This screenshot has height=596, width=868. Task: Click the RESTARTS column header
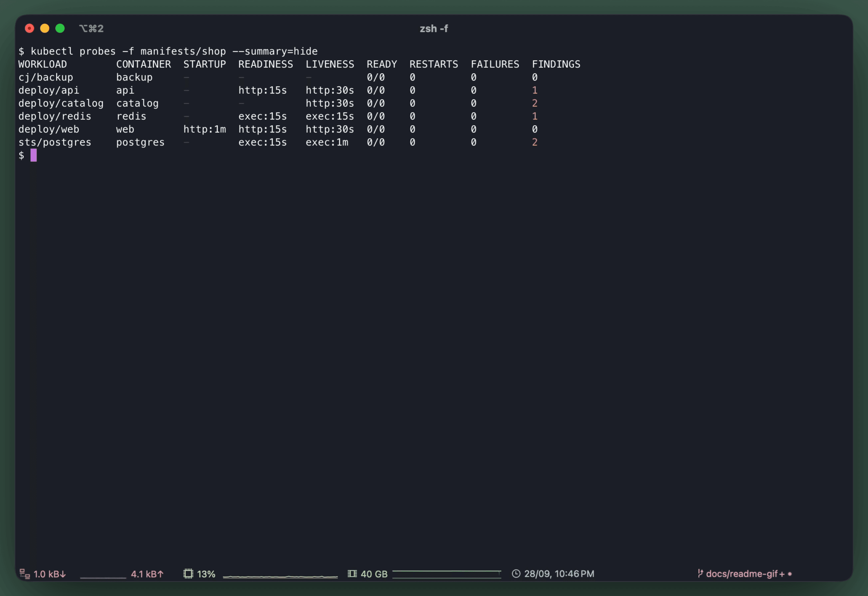pyautogui.click(x=434, y=64)
